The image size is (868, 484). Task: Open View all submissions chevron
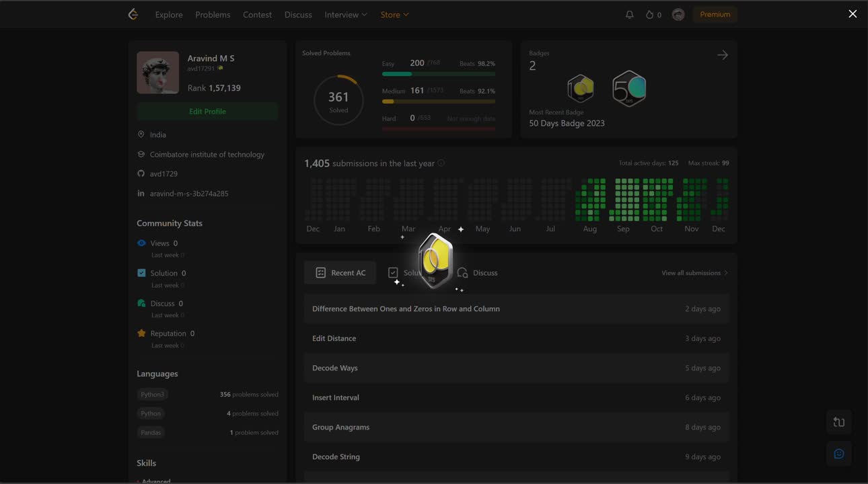(725, 273)
